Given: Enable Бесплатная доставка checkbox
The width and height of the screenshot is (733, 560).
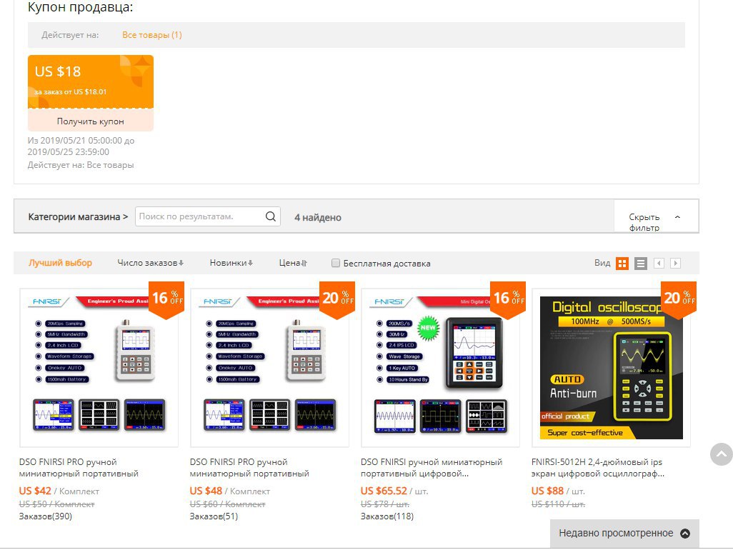Looking at the screenshot, I should 335,263.
